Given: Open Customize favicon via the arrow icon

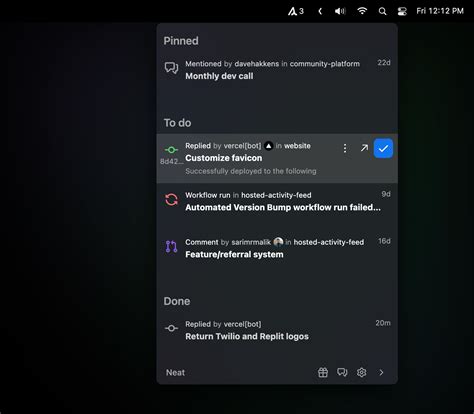Looking at the screenshot, I should point(364,148).
